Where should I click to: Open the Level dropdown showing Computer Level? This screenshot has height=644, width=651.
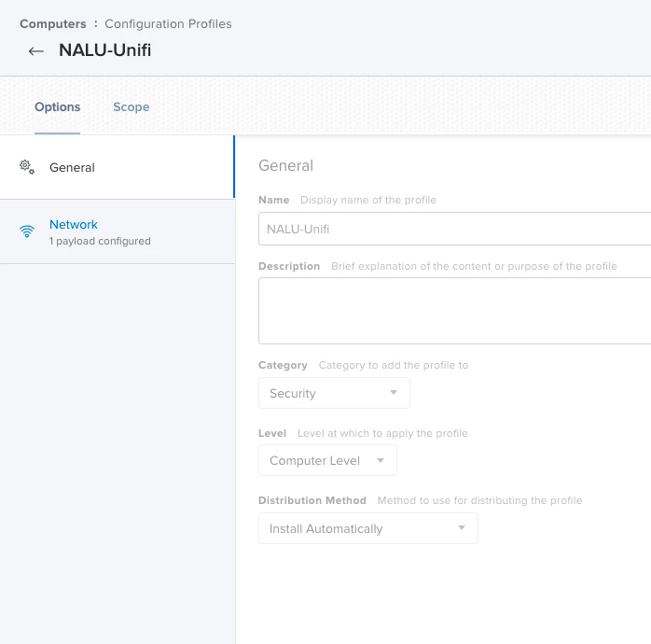click(x=327, y=460)
